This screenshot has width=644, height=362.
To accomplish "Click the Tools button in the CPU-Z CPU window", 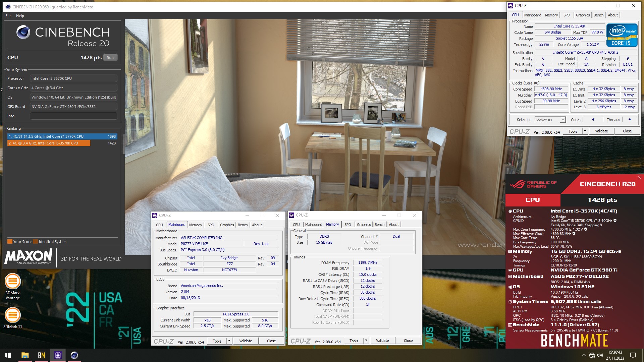I will tap(573, 131).
